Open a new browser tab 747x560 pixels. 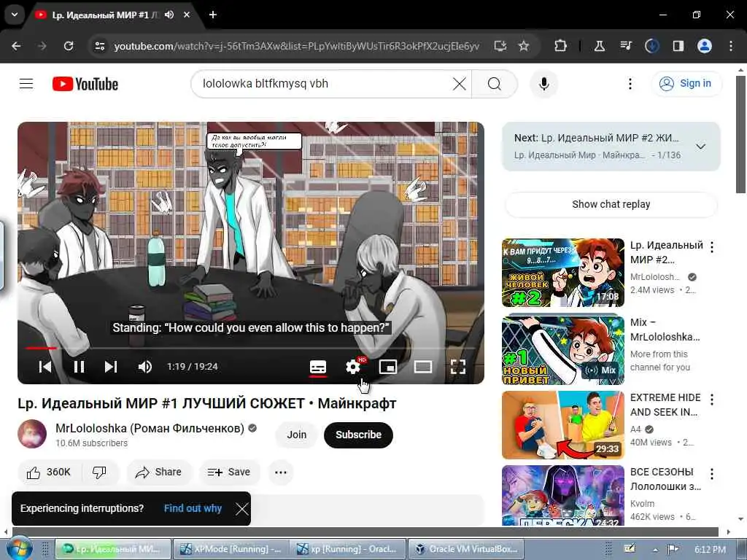(x=213, y=15)
